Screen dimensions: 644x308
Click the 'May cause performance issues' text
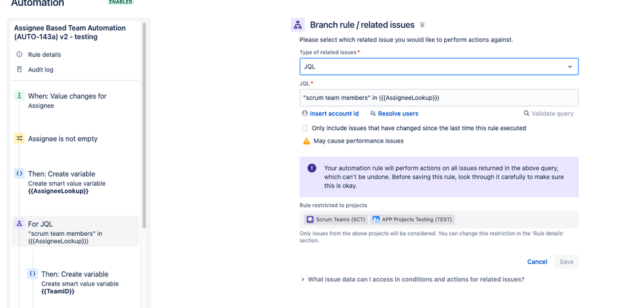(358, 141)
